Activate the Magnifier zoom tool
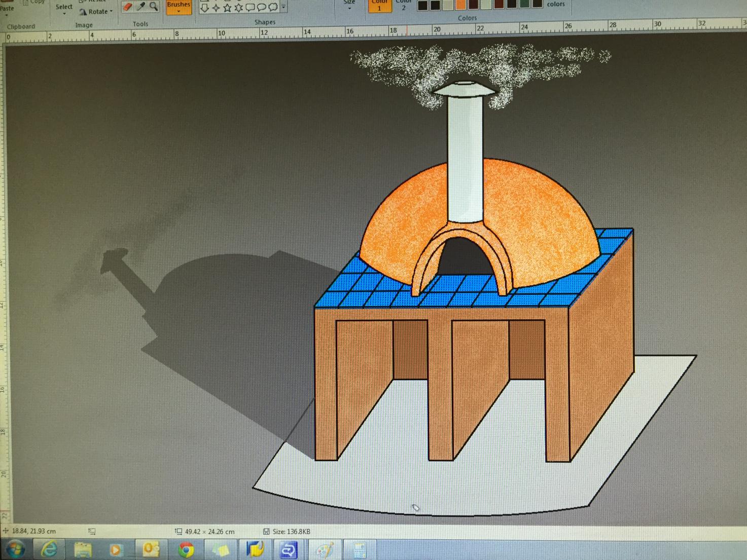 coord(153,7)
